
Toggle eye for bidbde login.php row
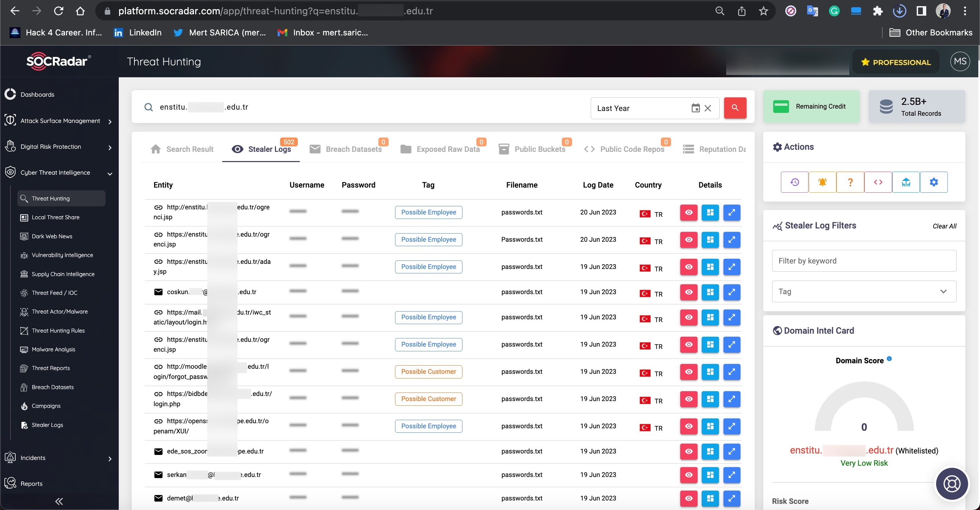pos(689,399)
